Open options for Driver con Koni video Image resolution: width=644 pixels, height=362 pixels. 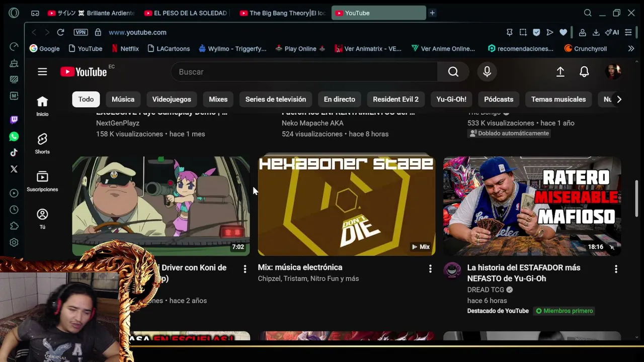pos(245,269)
